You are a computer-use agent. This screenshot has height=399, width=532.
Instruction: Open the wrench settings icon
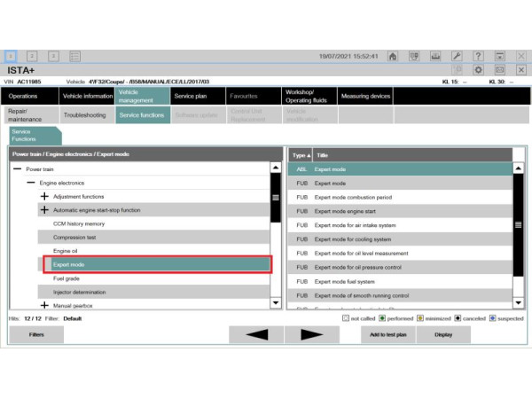(458, 56)
